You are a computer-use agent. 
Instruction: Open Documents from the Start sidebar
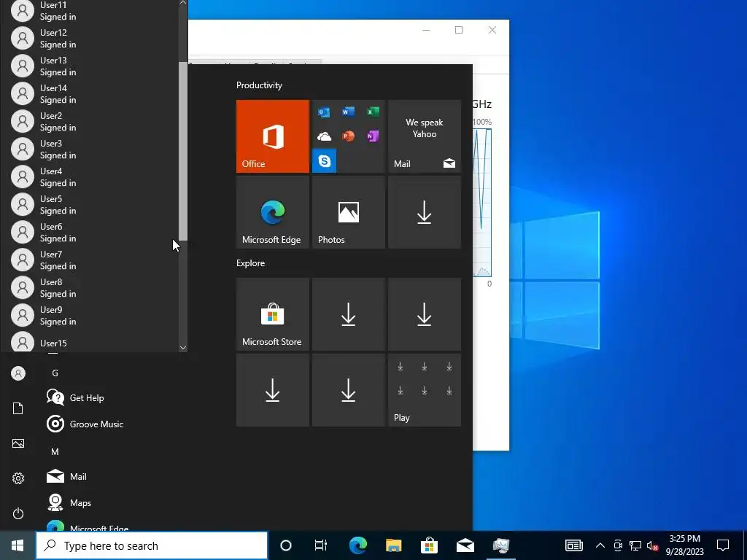[x=18, y=408]
